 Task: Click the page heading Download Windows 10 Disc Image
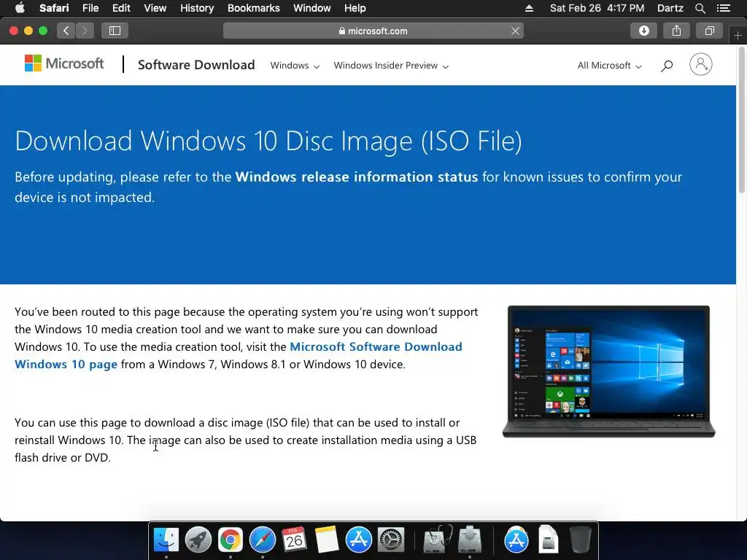[268, 141]
